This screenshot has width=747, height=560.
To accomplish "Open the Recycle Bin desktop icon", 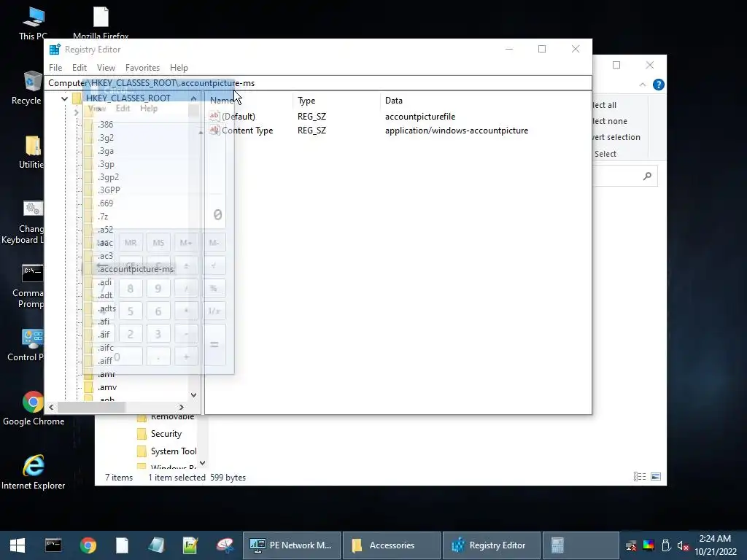I will point(27,87).
